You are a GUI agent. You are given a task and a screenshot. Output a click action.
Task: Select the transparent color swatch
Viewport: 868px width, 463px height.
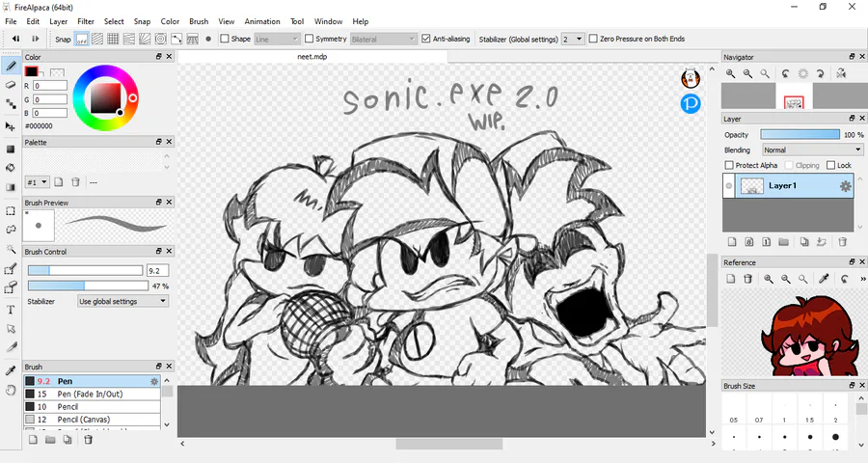click(x=57, y=72)
